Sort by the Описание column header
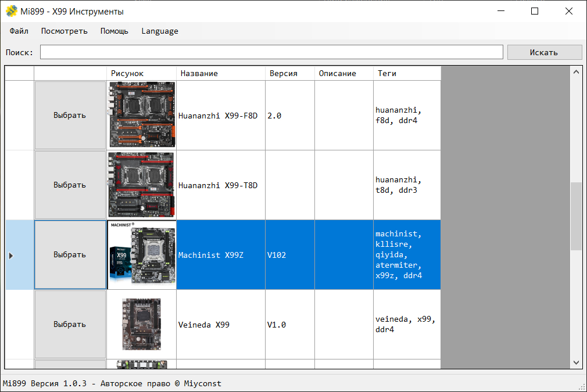The height and width of the screenshot is (392, 587). click(x=344, y=73)
